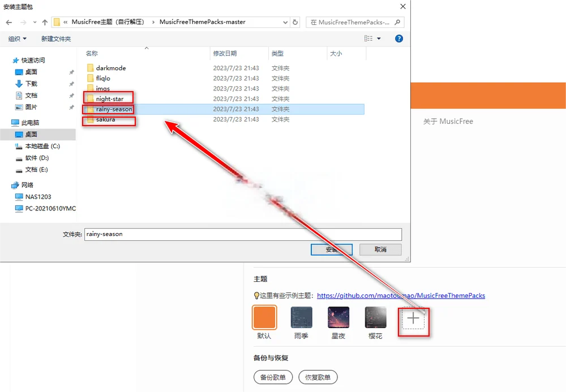Refresh the MusicFreeThemePacks-master folder view
This screenshot has width=566, height=392.
click(x=294, y=23)
